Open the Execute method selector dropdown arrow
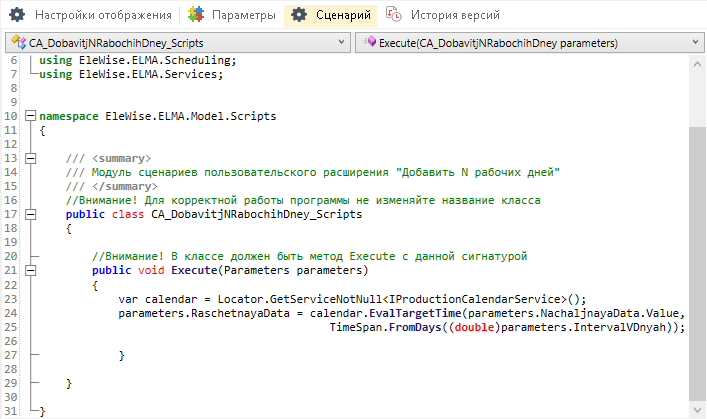Viewport: 707px width, 419px height. coord(692,43)
